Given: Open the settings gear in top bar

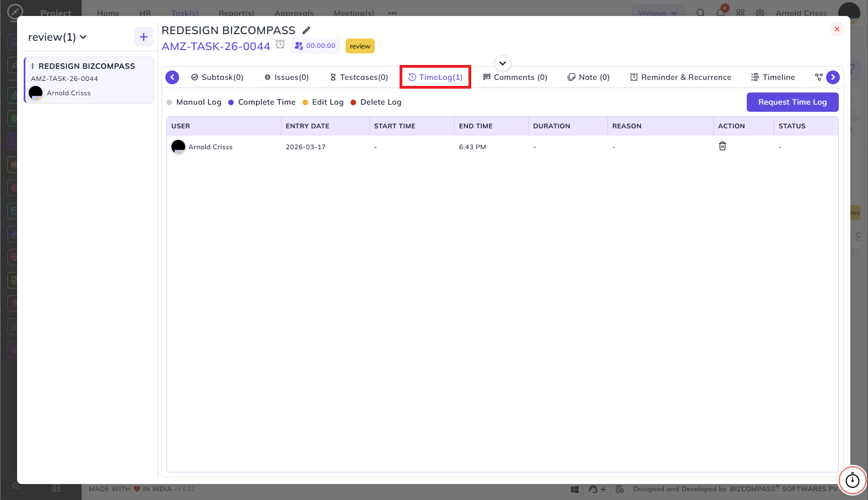Looking at the screenshot, I should coord(760,13).
